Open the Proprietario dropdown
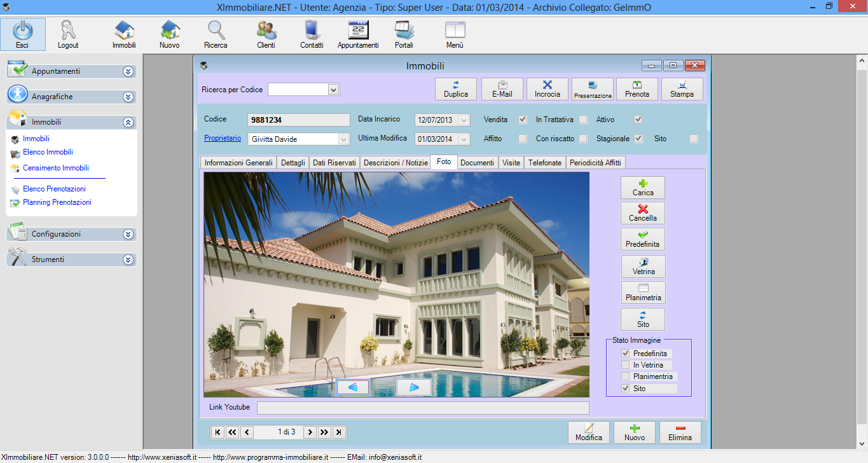Screen dimensions: 868x463 coord(344,139)
